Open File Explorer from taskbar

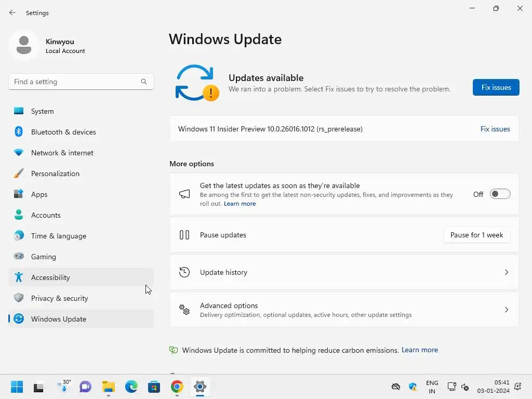109,387
